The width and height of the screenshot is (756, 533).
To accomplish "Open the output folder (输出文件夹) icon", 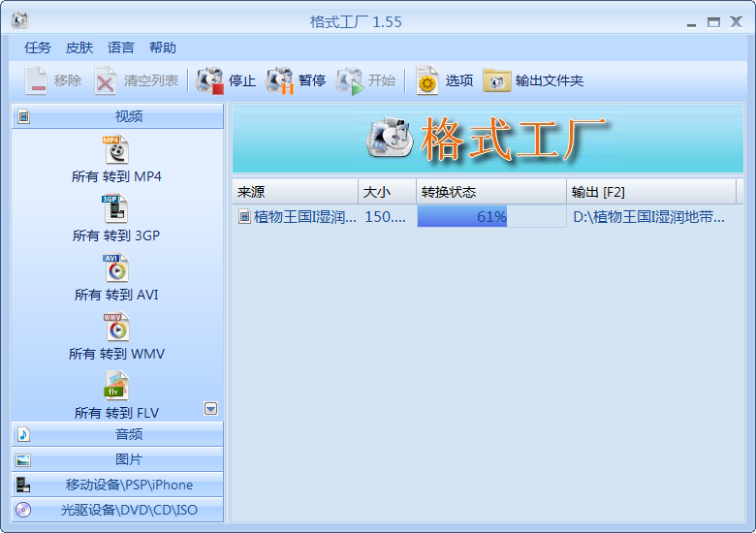I will tap(496, 80).
